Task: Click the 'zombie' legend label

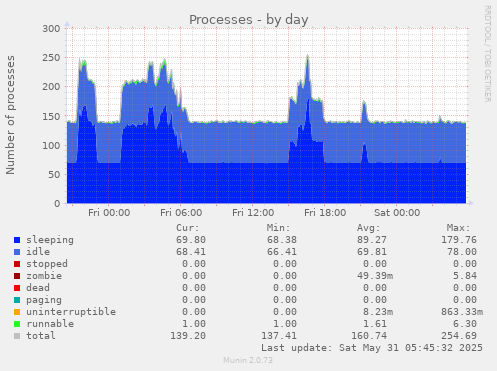Action: pos(44,276)
